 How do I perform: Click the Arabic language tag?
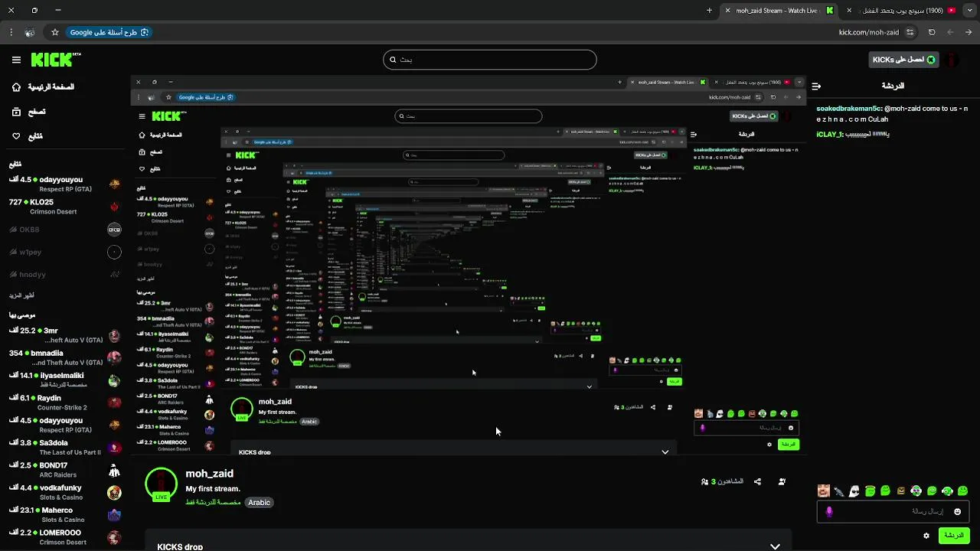pyautogui.click(x=259, y=503)
